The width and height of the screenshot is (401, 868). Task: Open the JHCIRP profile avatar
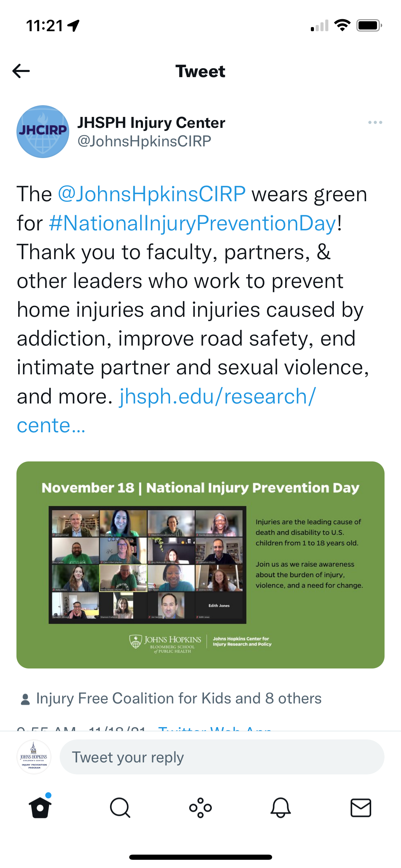[x=43, y=132]
